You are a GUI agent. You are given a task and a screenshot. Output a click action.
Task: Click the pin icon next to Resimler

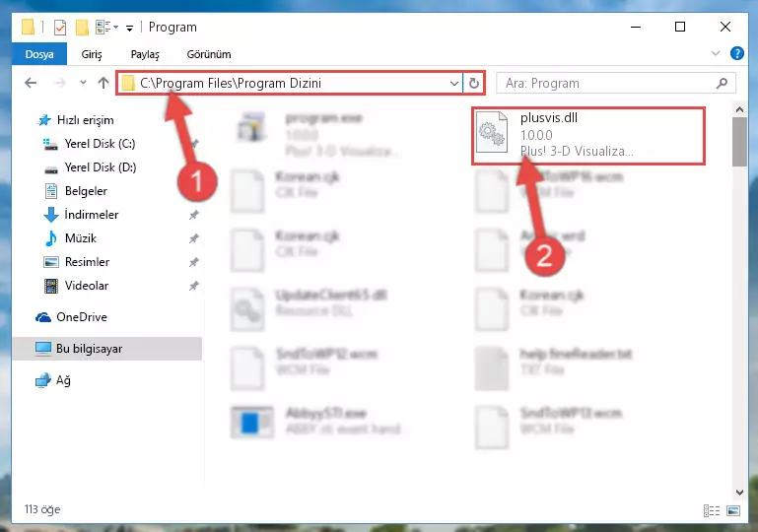(193, 262)
